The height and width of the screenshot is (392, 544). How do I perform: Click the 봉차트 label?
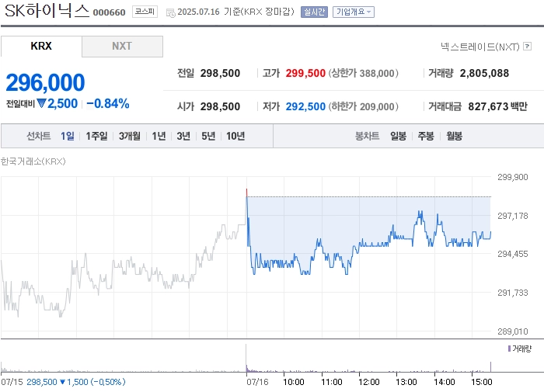[x=367, y=136]
